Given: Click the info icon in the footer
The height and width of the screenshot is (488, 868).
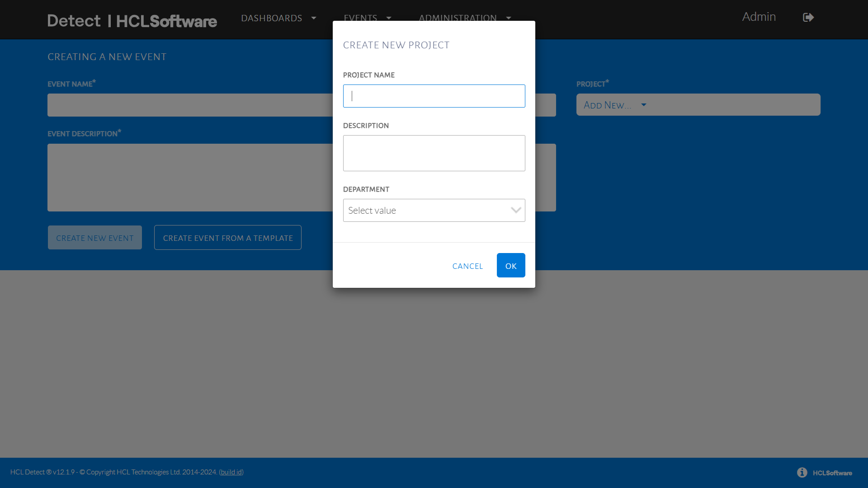Looking at the screenshot, I should coord(802,472).
